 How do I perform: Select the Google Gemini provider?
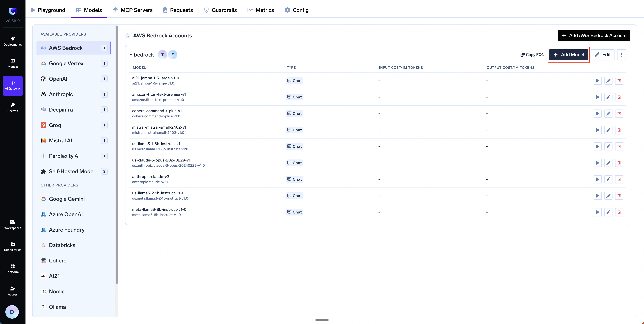[73, 199]
